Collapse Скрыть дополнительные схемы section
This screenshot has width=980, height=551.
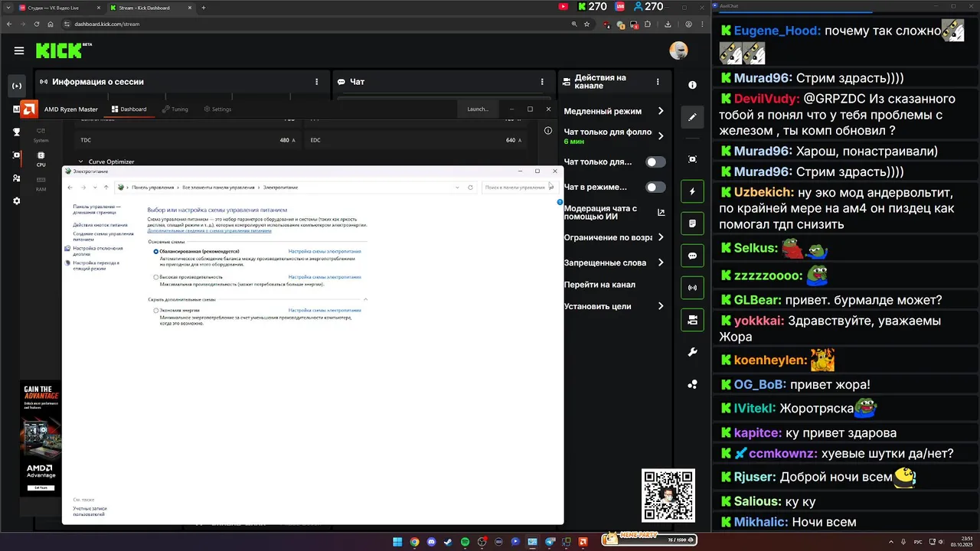pos(365,299)
